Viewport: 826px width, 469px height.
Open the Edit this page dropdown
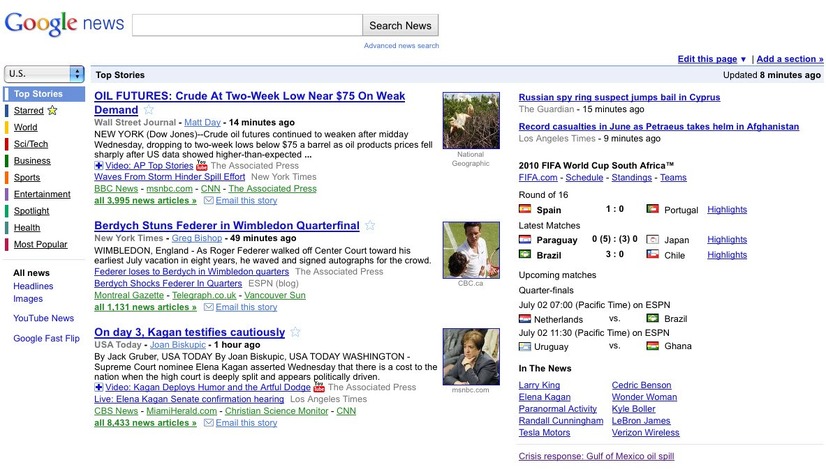tap(712, 59)
